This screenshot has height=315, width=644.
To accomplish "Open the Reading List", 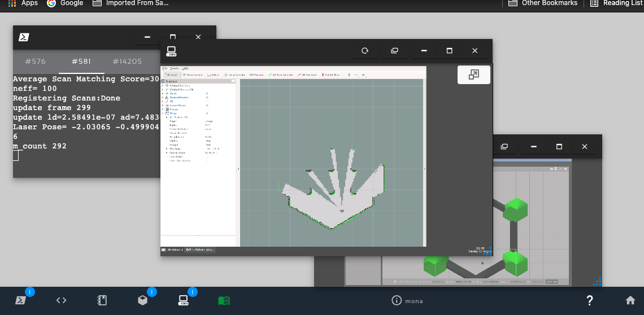I will pos(616,3).
